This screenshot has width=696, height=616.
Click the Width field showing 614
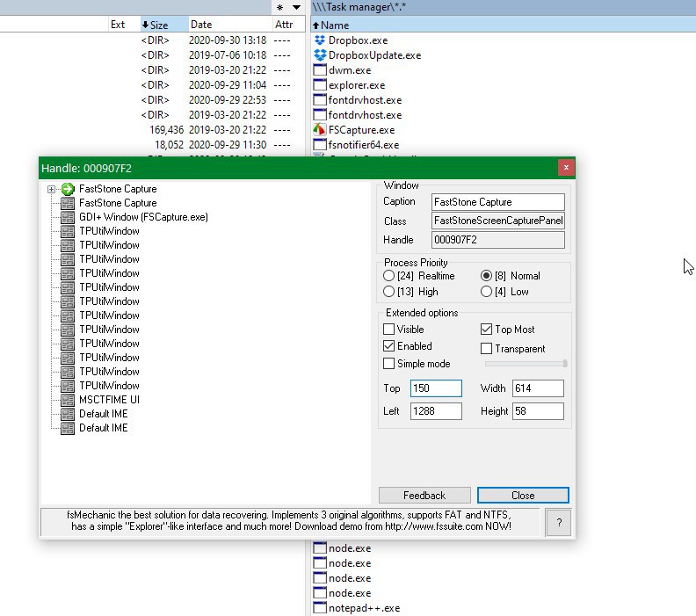pyautogui.click(x=538, y=388)
